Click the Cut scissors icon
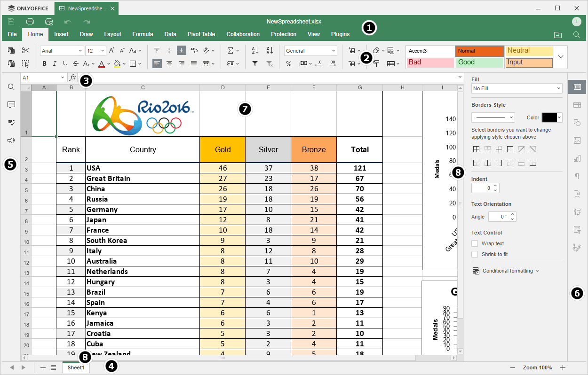 [x=25, y=51]
